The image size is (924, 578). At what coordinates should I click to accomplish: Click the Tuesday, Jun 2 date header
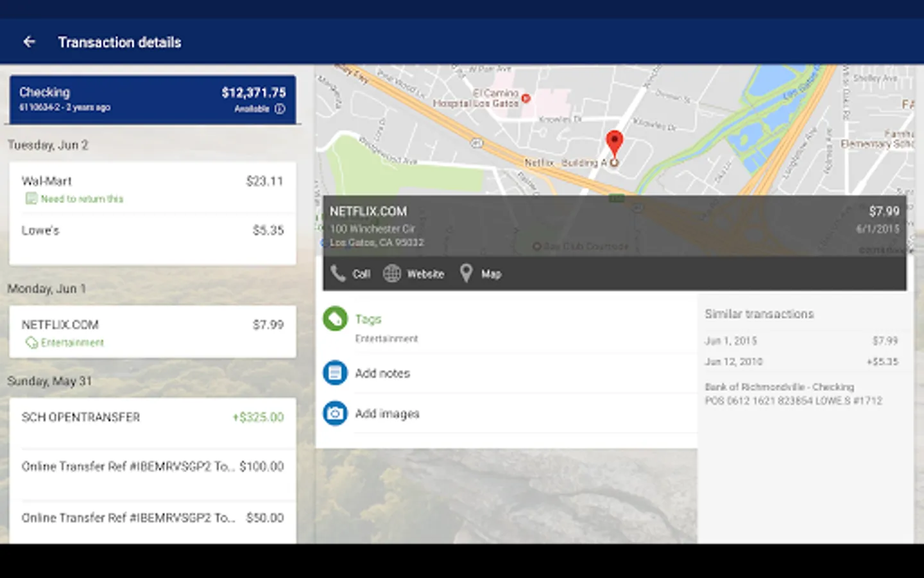pyautogui.click(x=48, y=145)
